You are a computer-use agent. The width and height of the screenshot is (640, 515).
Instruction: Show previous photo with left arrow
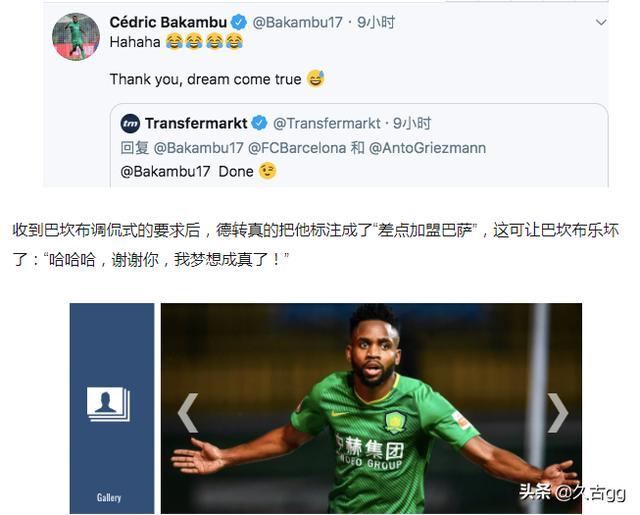tap(188, 413)
